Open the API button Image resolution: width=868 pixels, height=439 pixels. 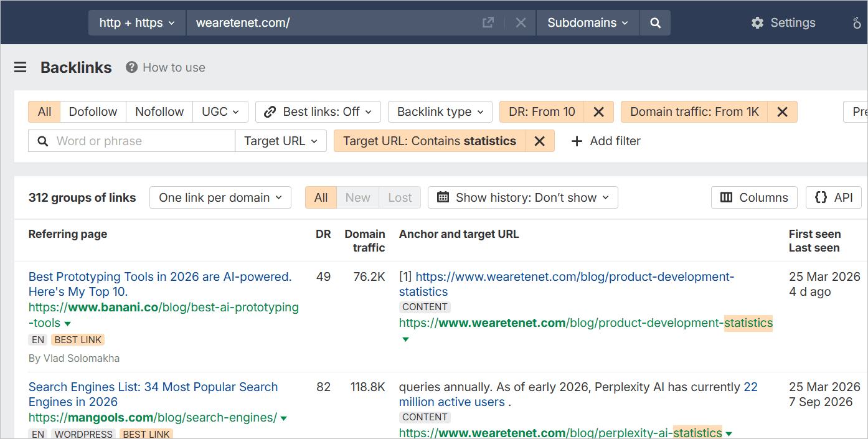coord(834,197)
